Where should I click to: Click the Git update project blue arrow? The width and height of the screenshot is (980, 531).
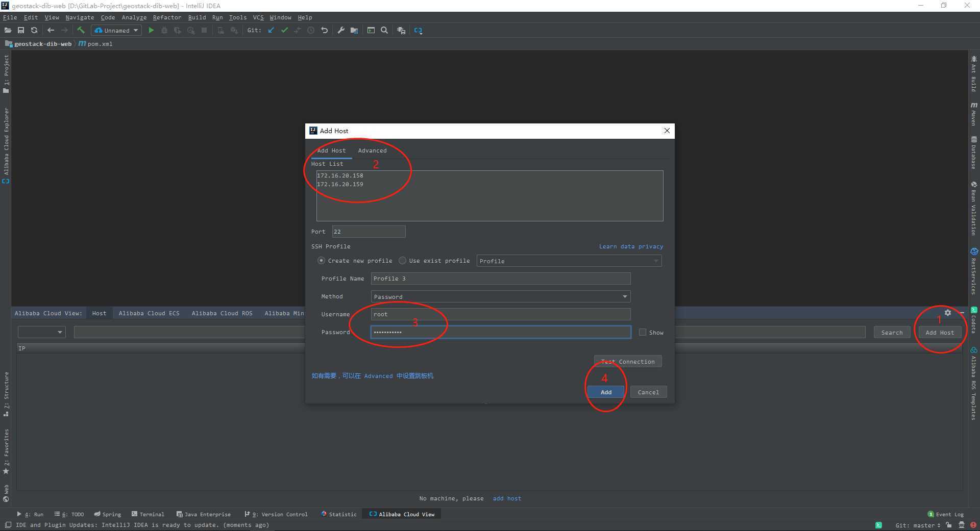click(x=271, y=31)
